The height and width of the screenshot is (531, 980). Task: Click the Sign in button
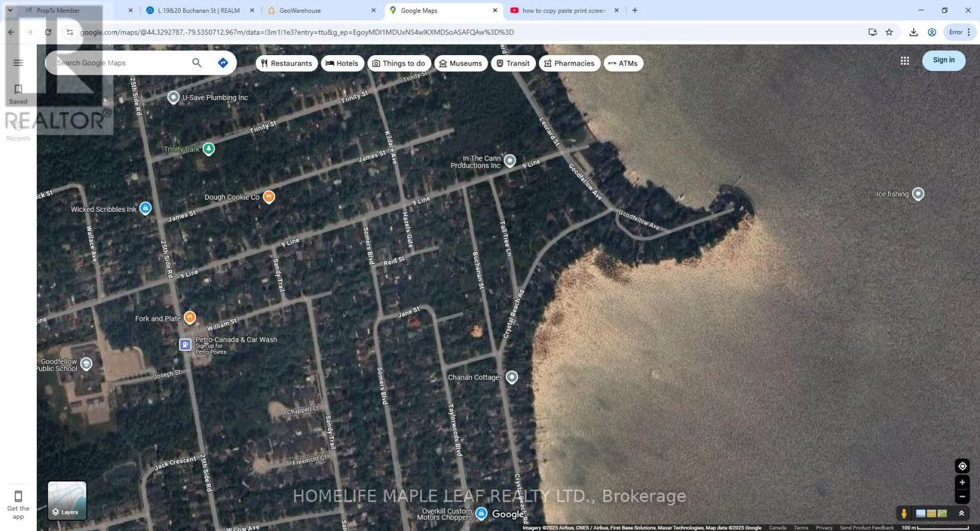(x=943, y=60)
